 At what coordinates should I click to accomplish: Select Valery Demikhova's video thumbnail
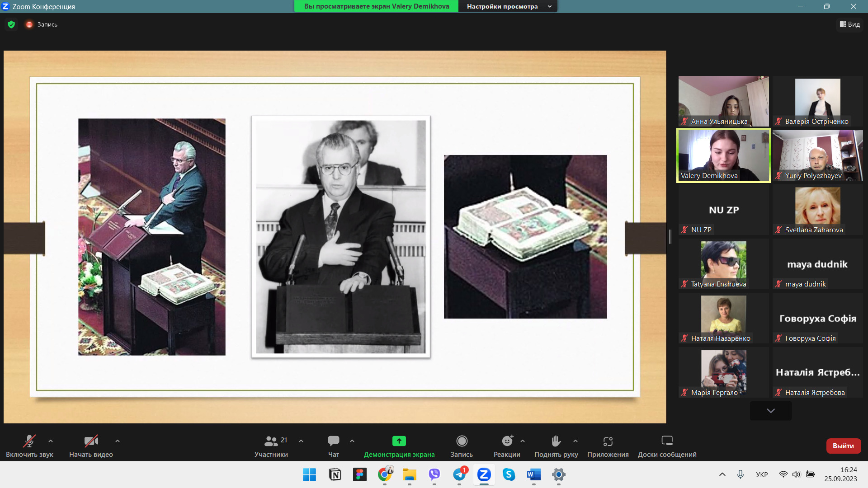(723, 155)
